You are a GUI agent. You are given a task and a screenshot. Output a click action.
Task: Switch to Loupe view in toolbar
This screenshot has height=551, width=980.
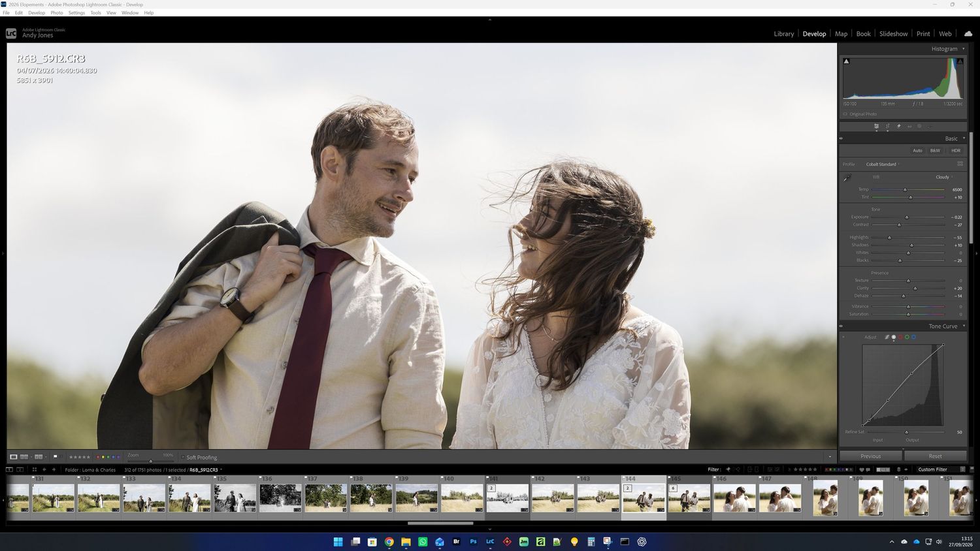point(13,457)
